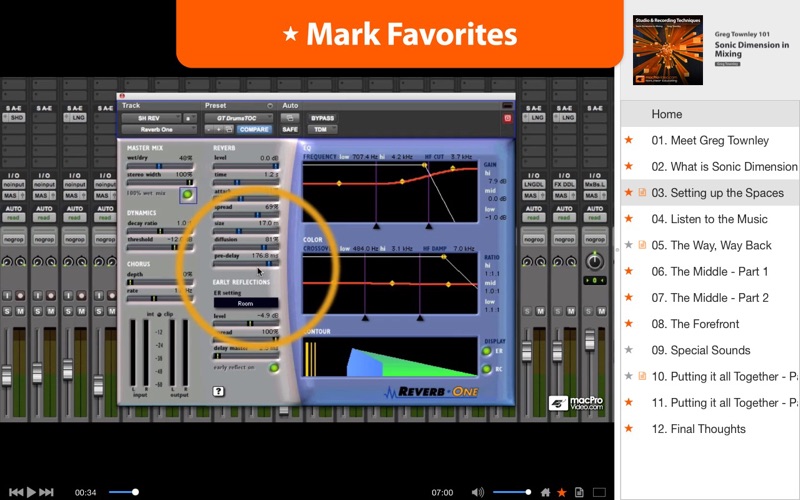The image size is (800, 500).
Task: Toggle favorite star for 12. Final Thoughts
Action: click(x=629, y=428)
